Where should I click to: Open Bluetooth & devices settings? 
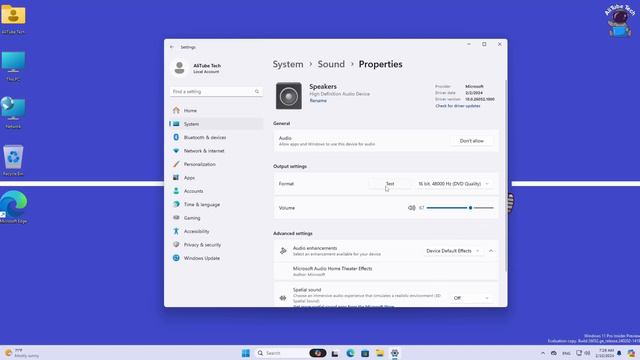[x=216, y=137]
